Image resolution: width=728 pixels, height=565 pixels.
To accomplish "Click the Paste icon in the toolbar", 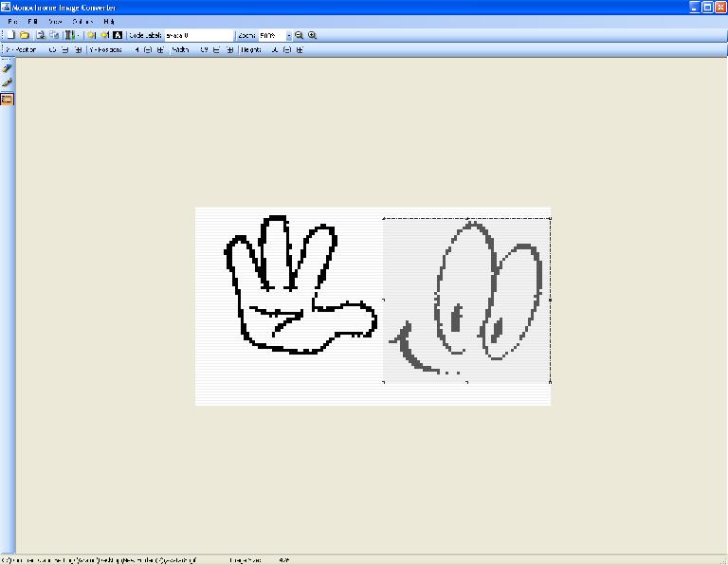I will [x=54, y=35].
